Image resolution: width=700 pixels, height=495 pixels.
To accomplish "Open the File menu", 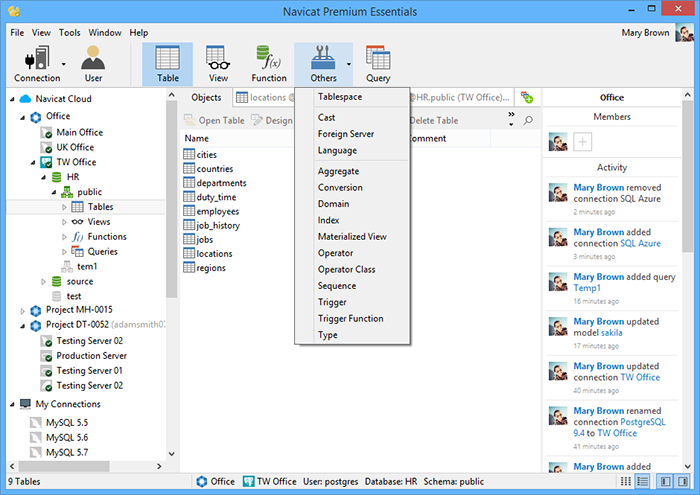I will click(x=17, y=33).
